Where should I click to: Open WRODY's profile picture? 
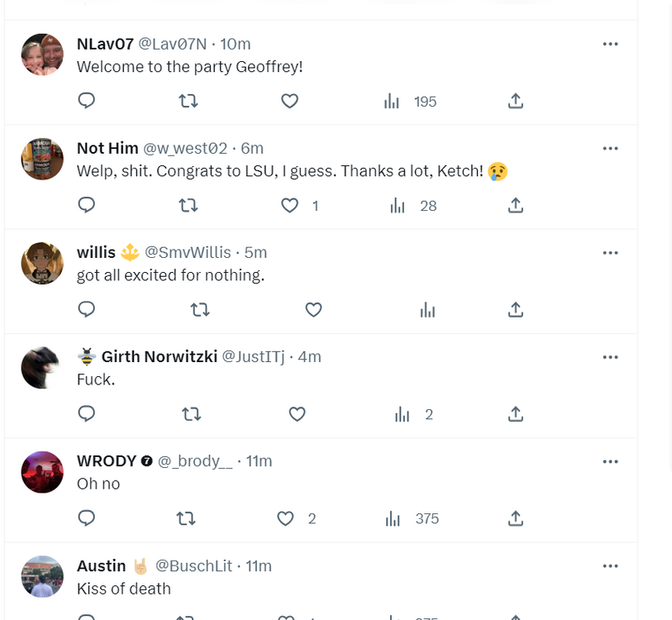42,472
